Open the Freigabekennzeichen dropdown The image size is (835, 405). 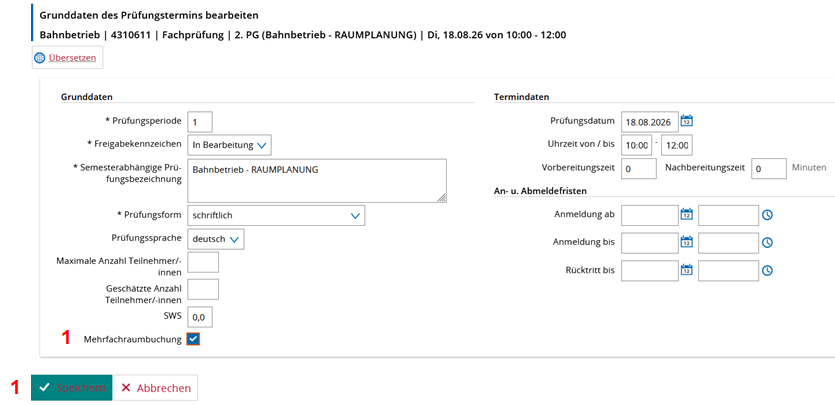coord(230,145)
